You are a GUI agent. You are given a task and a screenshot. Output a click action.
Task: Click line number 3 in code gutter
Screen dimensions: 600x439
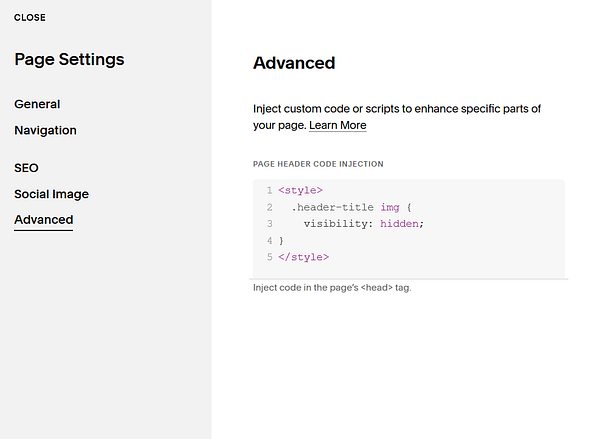pyautogui.click(x=269, y=224)
